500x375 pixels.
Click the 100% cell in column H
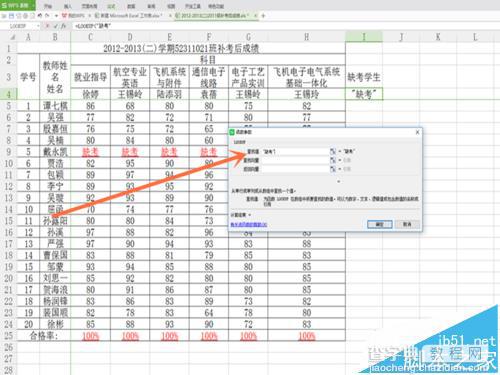click(x=306, y=336)
